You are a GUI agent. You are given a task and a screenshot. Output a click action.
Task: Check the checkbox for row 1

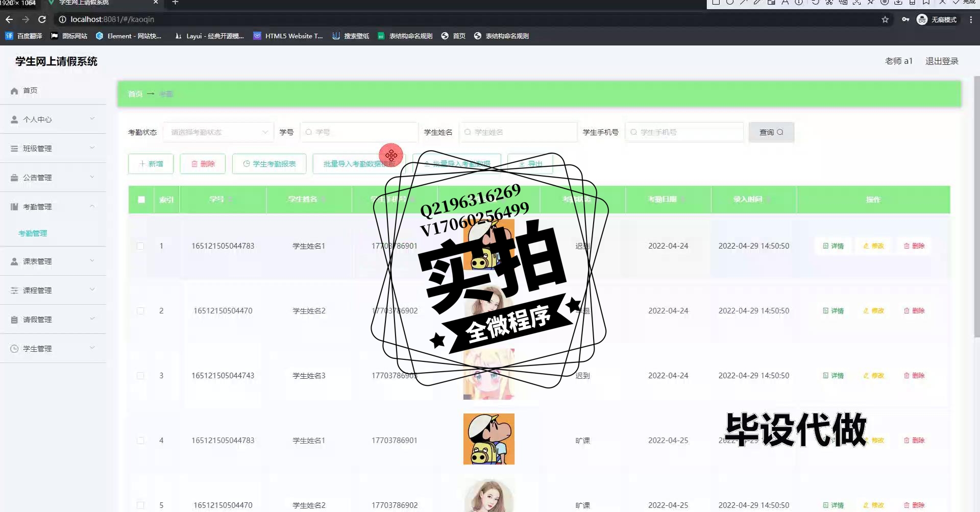[140, 246]
